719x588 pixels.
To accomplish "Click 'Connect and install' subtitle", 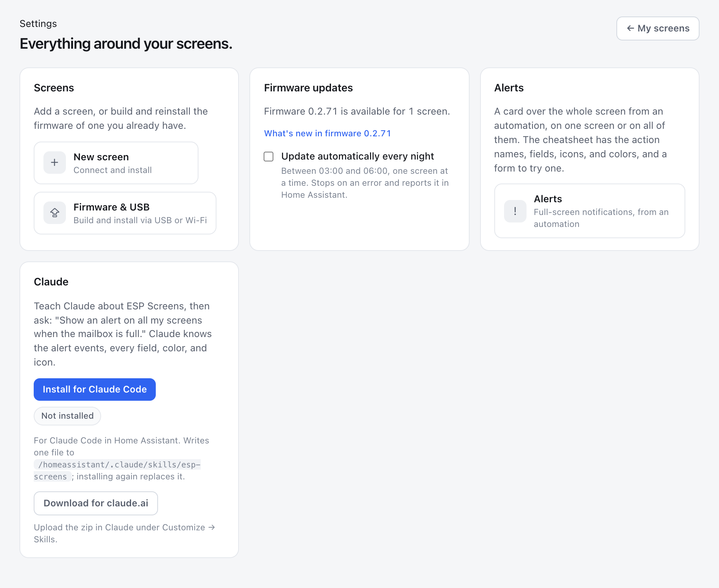I will (113, 170).
